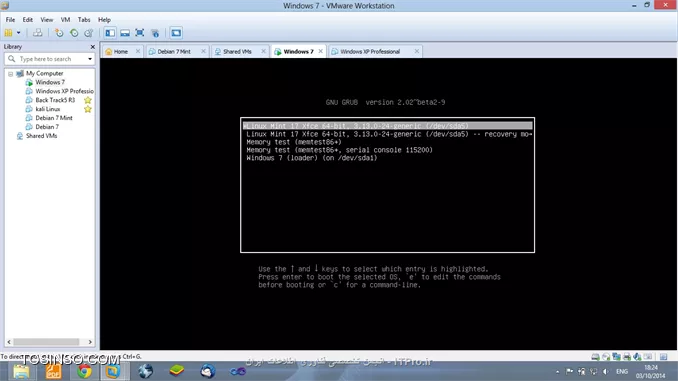Viewport: 678px width, 381px height.
Task: Toggle favorite star for kali Linux
Action: [88, 109]
